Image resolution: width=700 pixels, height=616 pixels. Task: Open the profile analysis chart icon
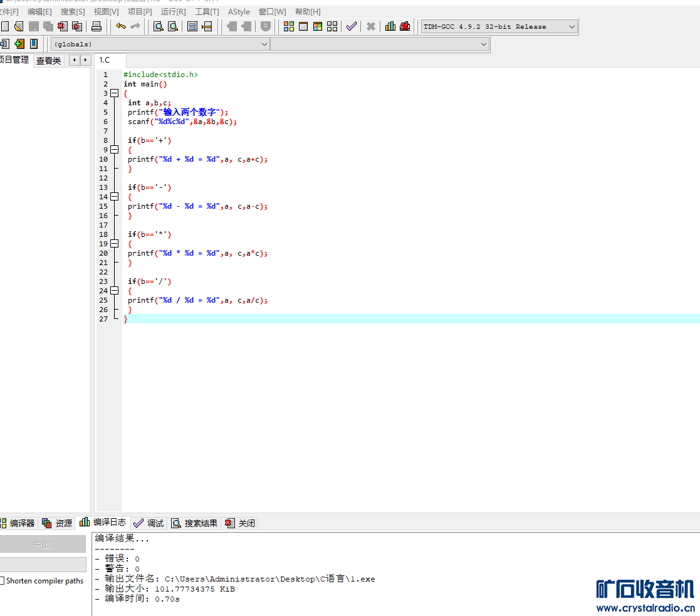click(x=390, y=26)
